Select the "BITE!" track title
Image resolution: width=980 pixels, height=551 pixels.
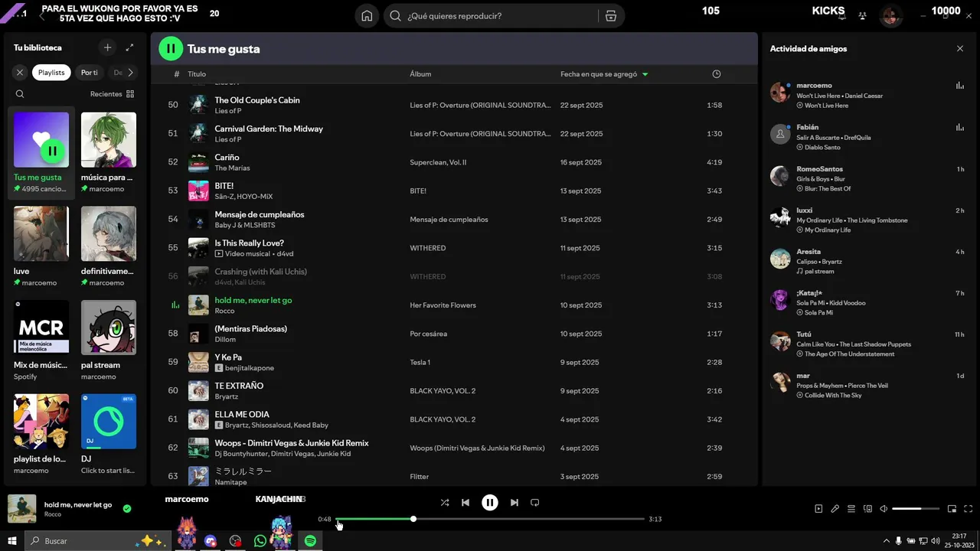[224, 186]
